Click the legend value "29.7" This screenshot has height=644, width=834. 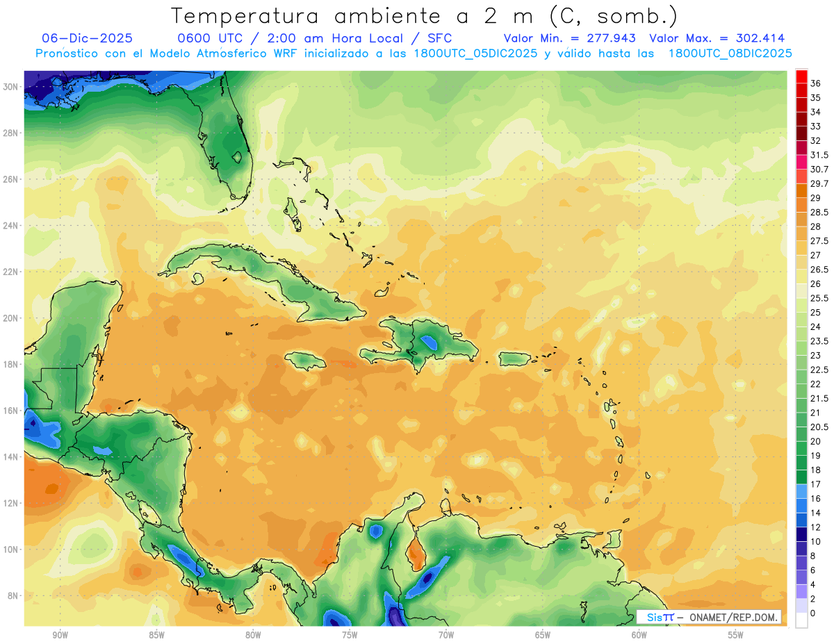pos(819,183)
